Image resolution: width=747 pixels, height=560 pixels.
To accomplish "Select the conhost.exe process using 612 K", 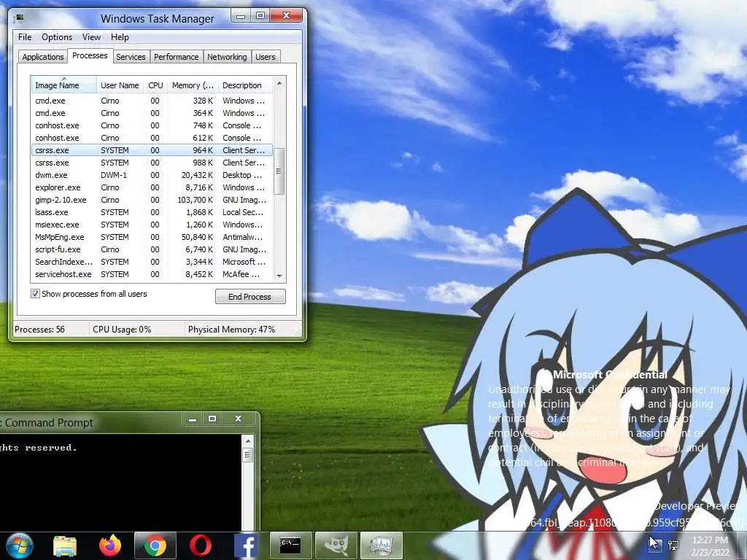I will pyautogui.click(x=152, y=138).
